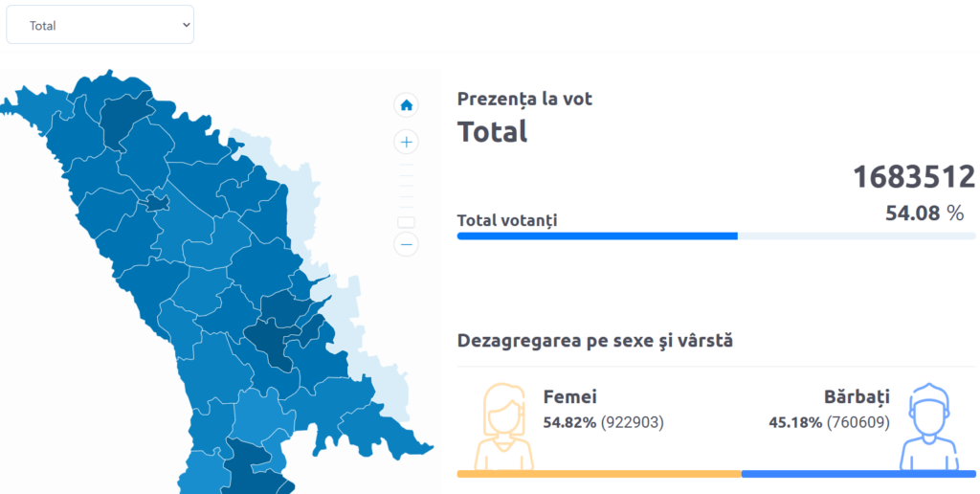The width and height of the screenshot is (980, 494).
Task: Click the Bărbați label text
Action: [857, 397]
